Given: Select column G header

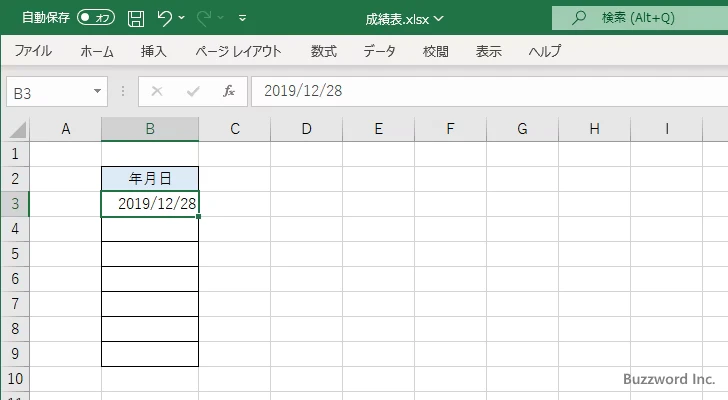Looking at the screenshot, I should [522, 129].
